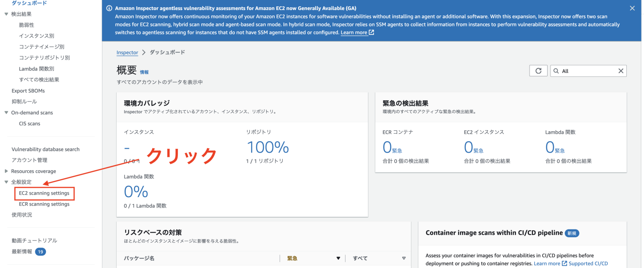Clear the All search field
This screenshot has width=644, height=268.
click(621, 70)
